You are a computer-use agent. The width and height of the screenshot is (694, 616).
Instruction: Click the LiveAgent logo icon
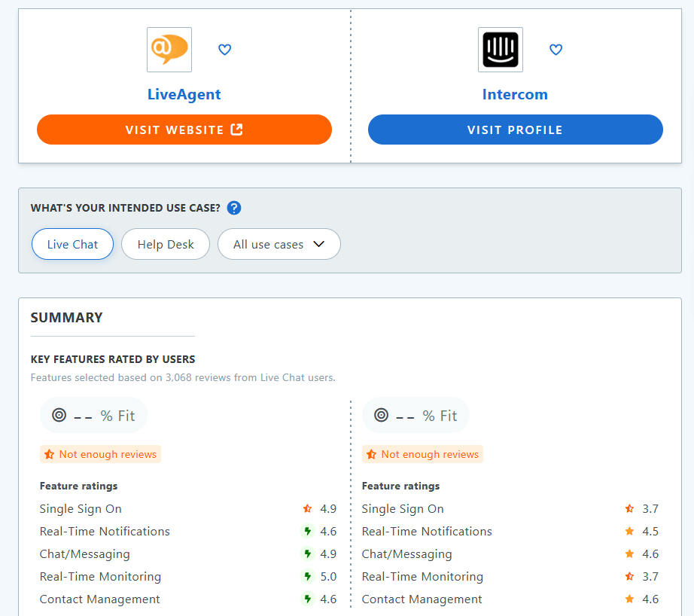(x=169, y=49)
